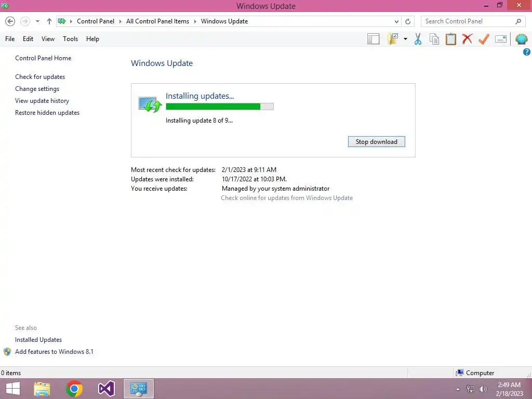Click the 0 items status text
532x399 pixels.
tap(11, 373)
